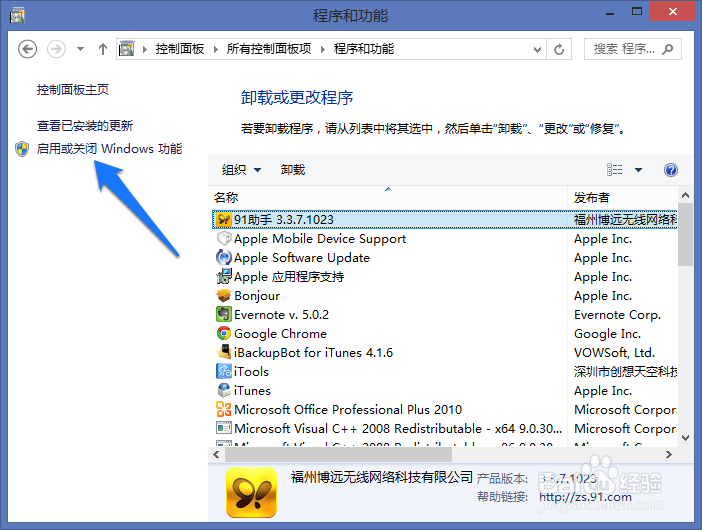The height and width of the screenshot is (530, 702).
Task: Click publisher VOWSoft, Ltd. cell
Action: pyautogui.click(x=614, y=353)
